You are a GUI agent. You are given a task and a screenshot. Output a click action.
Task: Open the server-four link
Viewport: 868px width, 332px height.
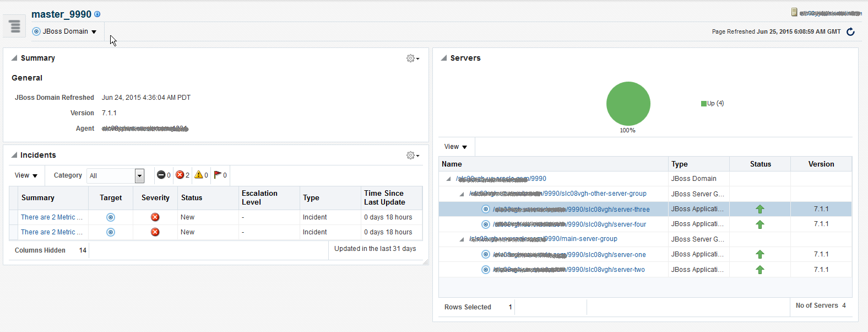coord(569,224)
